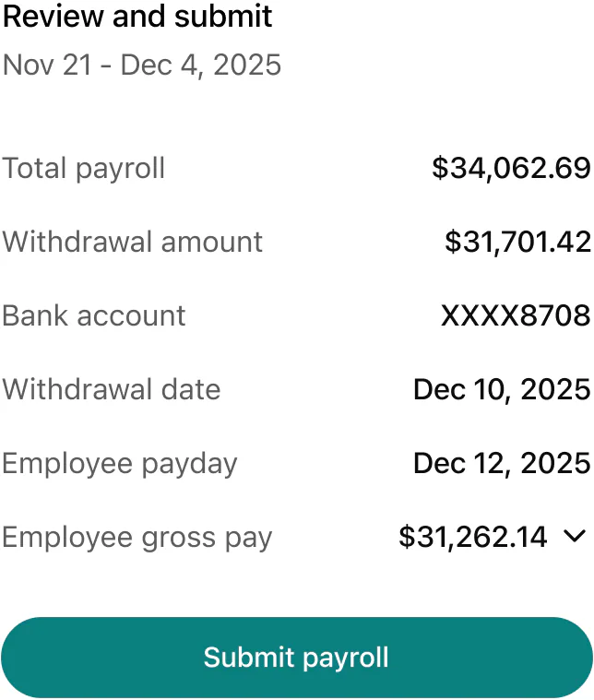This screenshot has width=594, height=700.
Task: Click the Employee gross pay label
Action: pos(137,538)
